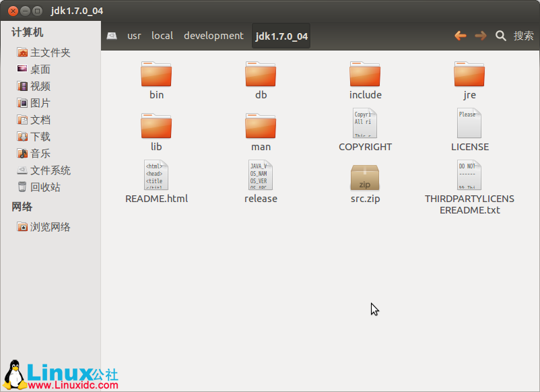Click the README.html file name label
Viewport: 540px width, 392px height.
coord(156,199)
